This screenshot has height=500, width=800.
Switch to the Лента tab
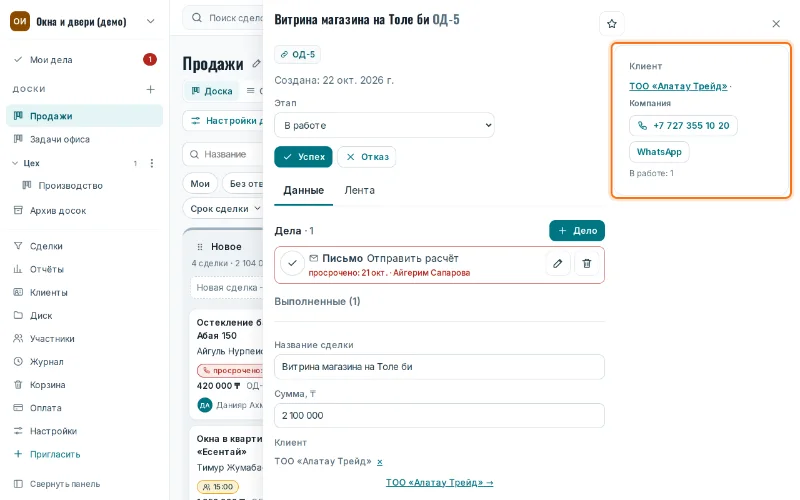click(360, 190)
